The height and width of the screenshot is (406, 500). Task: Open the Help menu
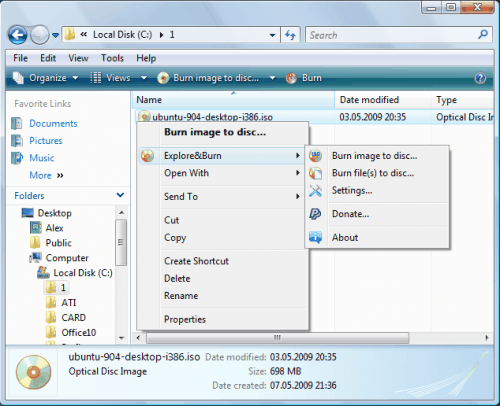click(146, 58)
